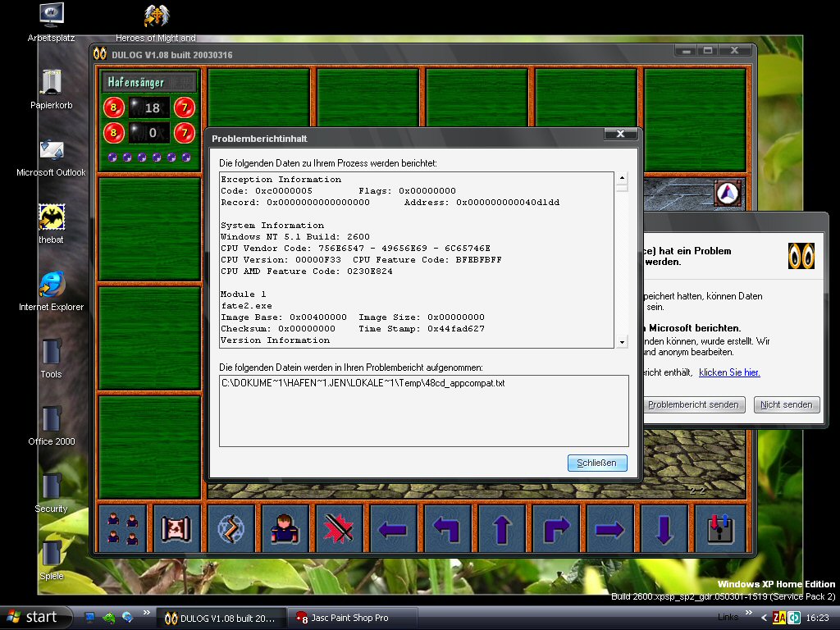Select the 48cd_appcompat.txt file path
The height and width of the screenshot is (630, 840).
[x=363, y=383]
